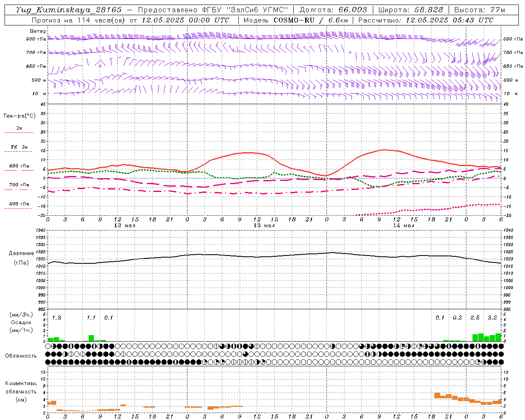The width and height of the screenshot is (525, 420).
Task: Click the 10 м wind level label on left
Action: coord(39,94)
